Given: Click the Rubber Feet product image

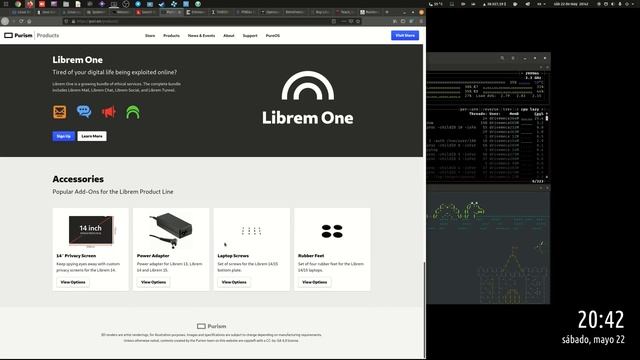Looking at the screenshot, I should [x=332, y=231].
